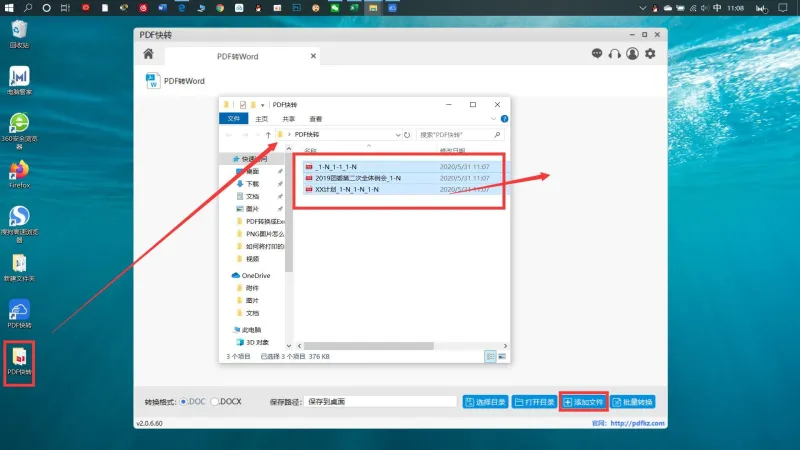
Task: Open 回收站 desktop icon
Action: tap(19, 34)
